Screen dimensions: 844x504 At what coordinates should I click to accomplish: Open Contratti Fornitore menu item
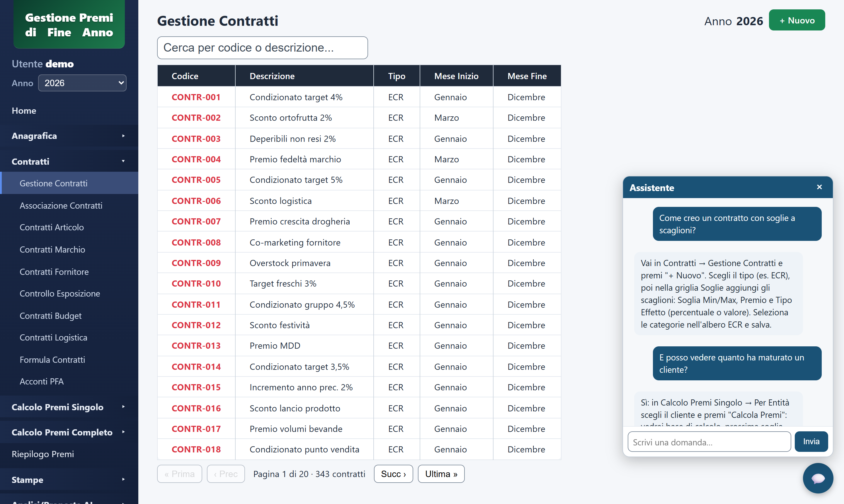(69, 272)
